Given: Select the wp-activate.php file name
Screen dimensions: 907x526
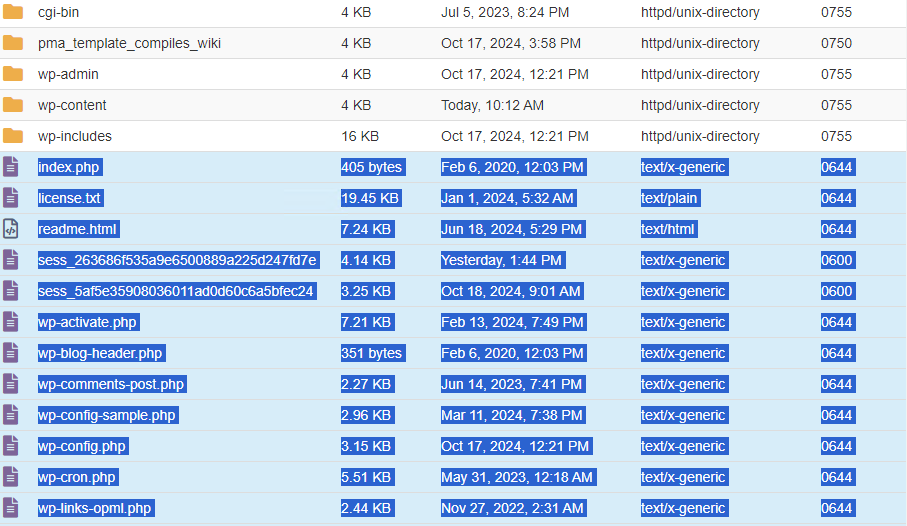Looking at the screenshot, I should click(x=87, y=322).
